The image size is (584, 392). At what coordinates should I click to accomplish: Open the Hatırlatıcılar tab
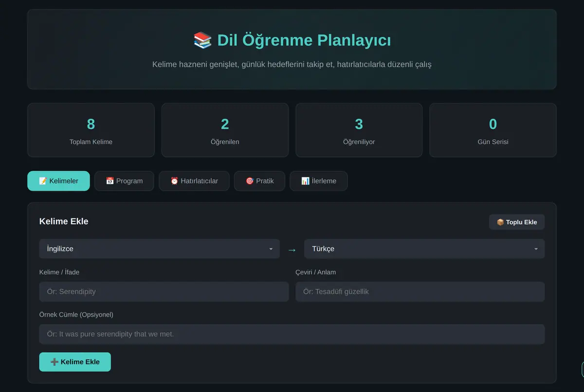194,181
